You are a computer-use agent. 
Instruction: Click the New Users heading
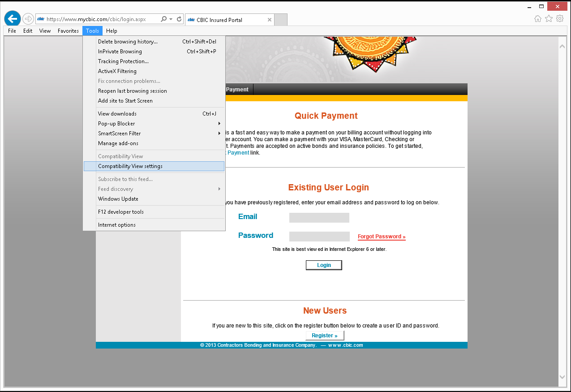325,311
